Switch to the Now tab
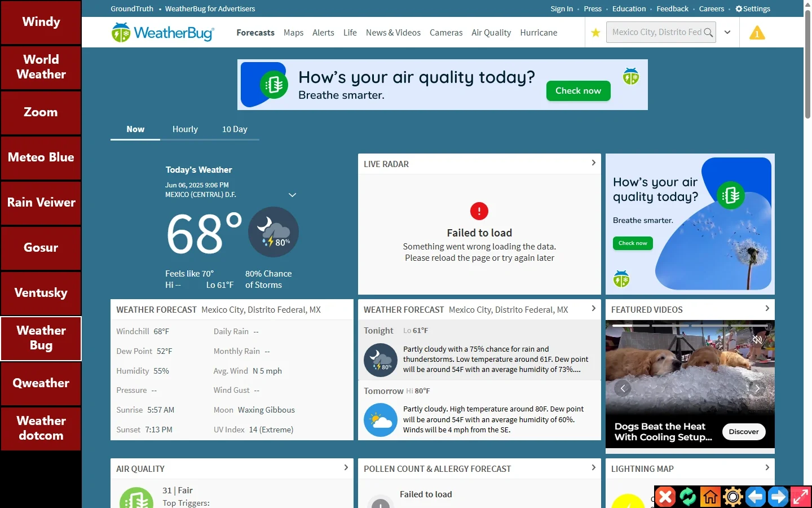The height and width of the screenshot is (508, 812). [x=135, y=129]
